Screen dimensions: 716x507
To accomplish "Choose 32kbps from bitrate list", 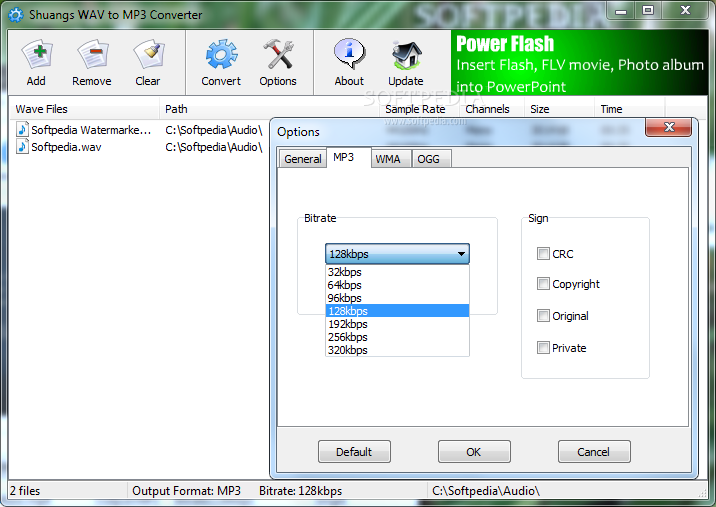I will click(x=397, y=272).
